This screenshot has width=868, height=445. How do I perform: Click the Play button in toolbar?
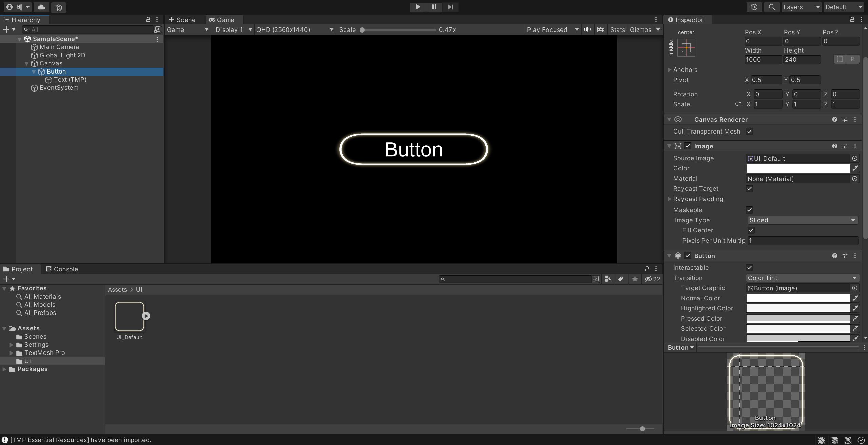click(418, 7)
